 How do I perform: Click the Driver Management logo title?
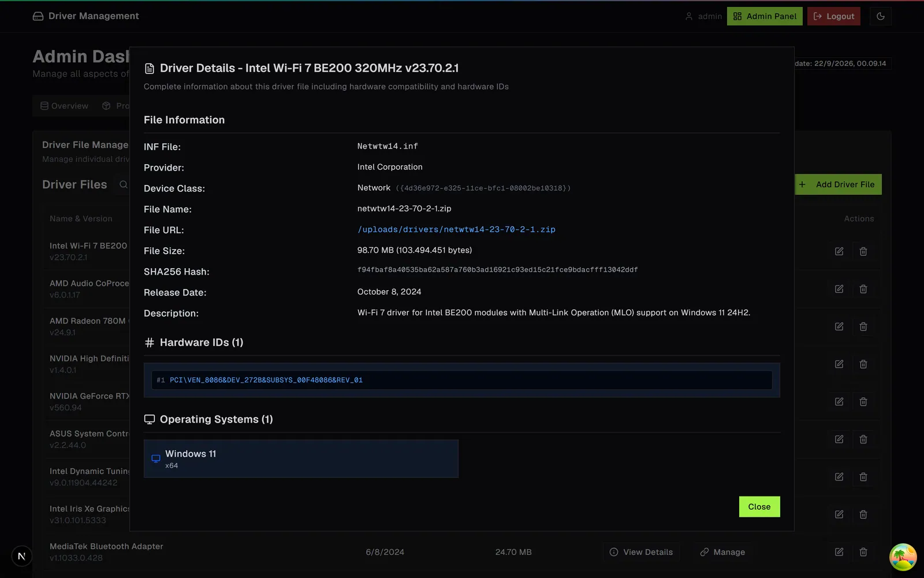coord(86,16)
